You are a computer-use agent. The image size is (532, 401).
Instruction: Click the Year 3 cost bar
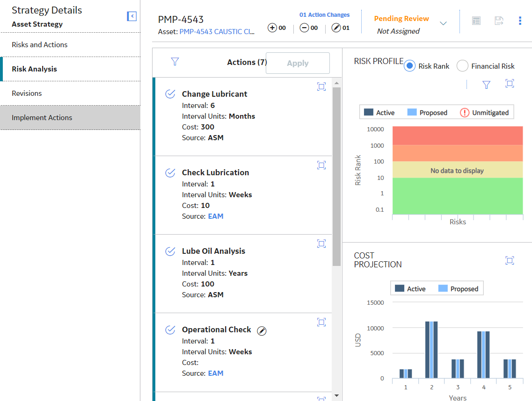pyautogui.click(x=458, y=369)
